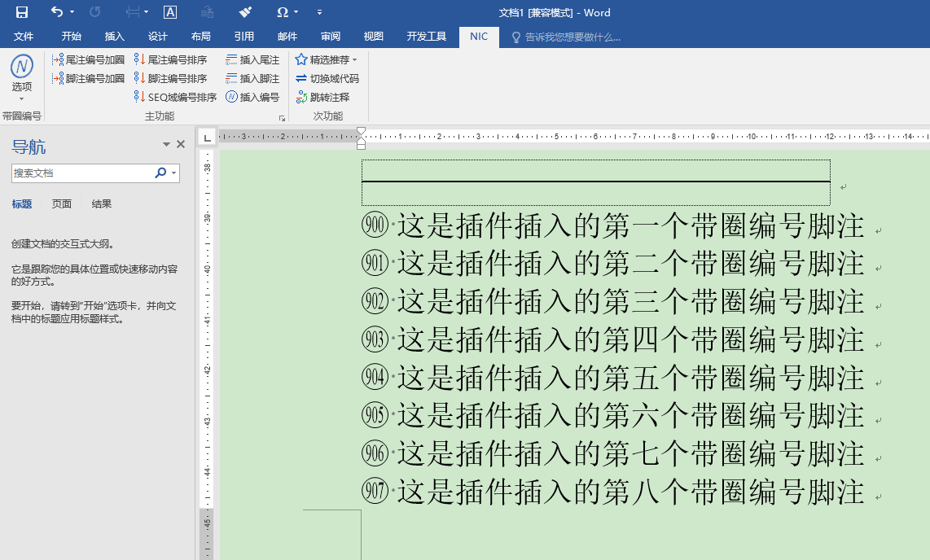The image size is (930, 560).
Task: Click footnote line numbered 903
Action: click(612, 339)
